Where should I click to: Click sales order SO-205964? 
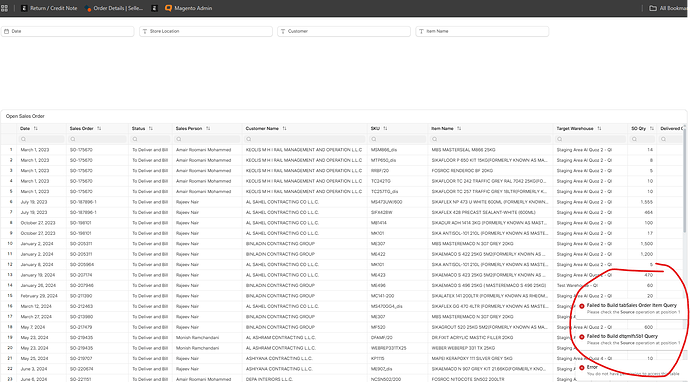(82, 264)
